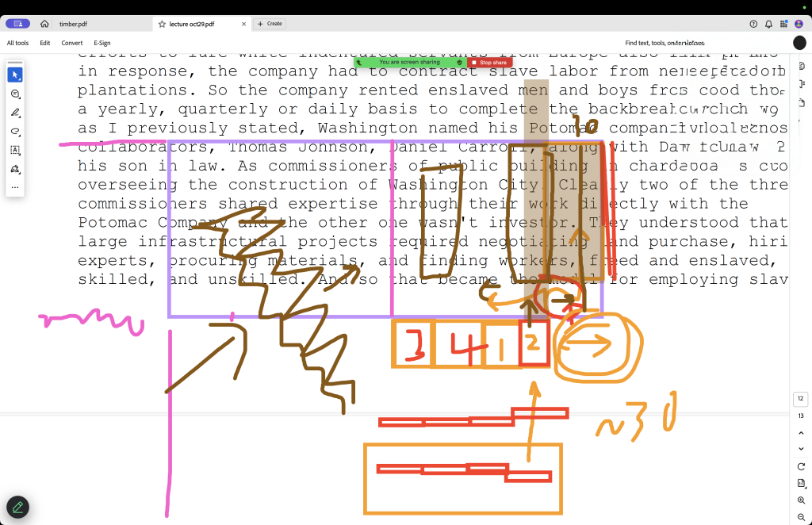Open the page display options dropdown
This screenshot has height=525, width=812.
point(801,483)
